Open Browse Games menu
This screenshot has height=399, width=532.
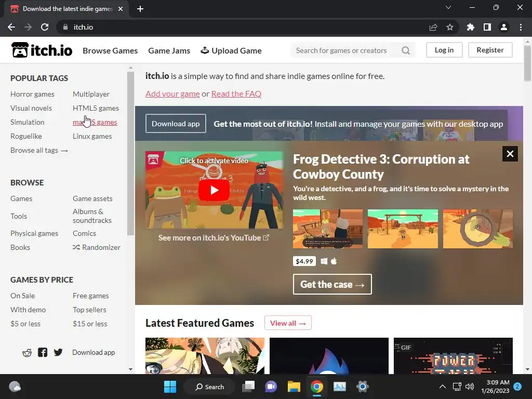point(110,50)
